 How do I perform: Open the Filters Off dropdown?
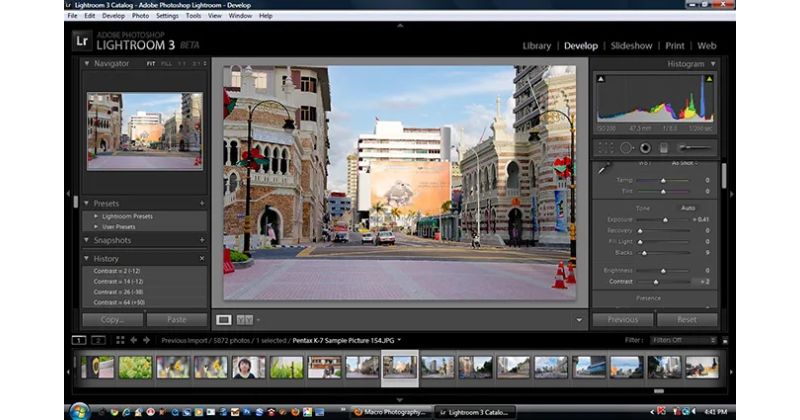tap(684, 340)
